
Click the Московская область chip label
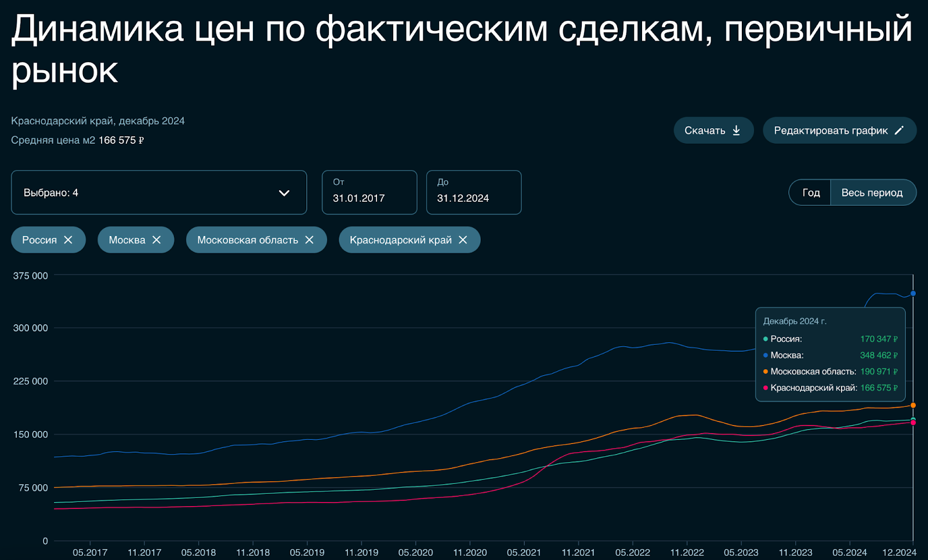coord(248,240)
